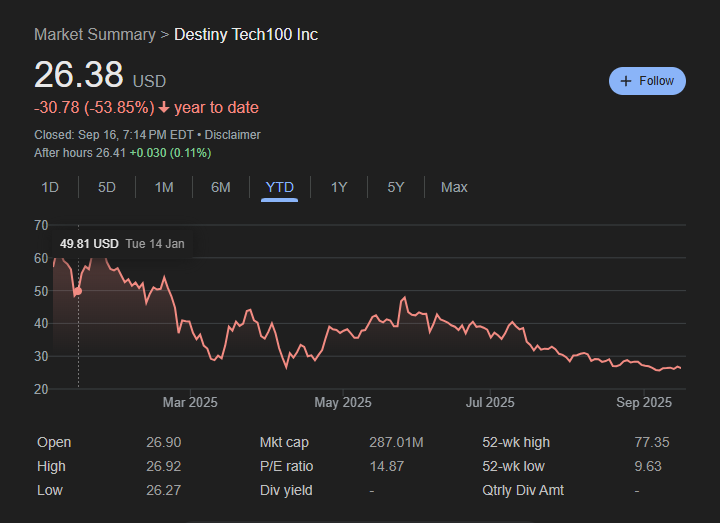Click the Closed: Sep 16 timestamp
This screenshot has width=720, height=523.
click(113, 135)
